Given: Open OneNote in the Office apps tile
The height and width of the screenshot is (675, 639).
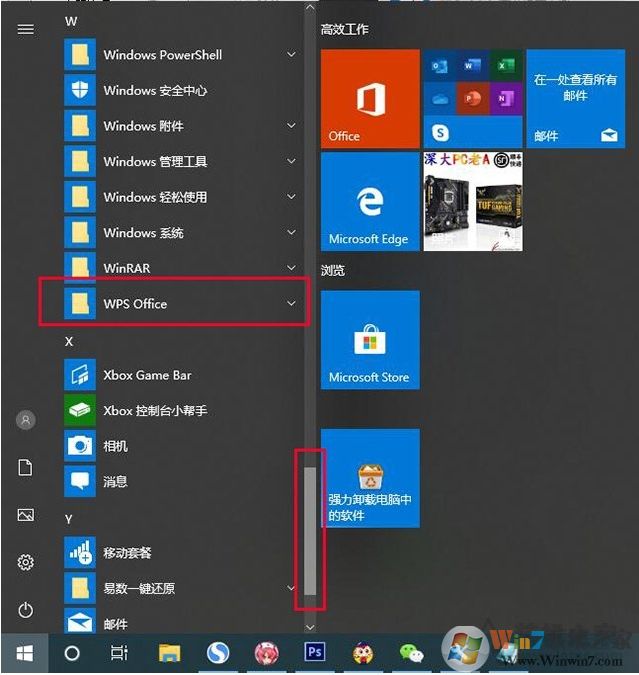Looking at the screenshot, I should [506, 99].
